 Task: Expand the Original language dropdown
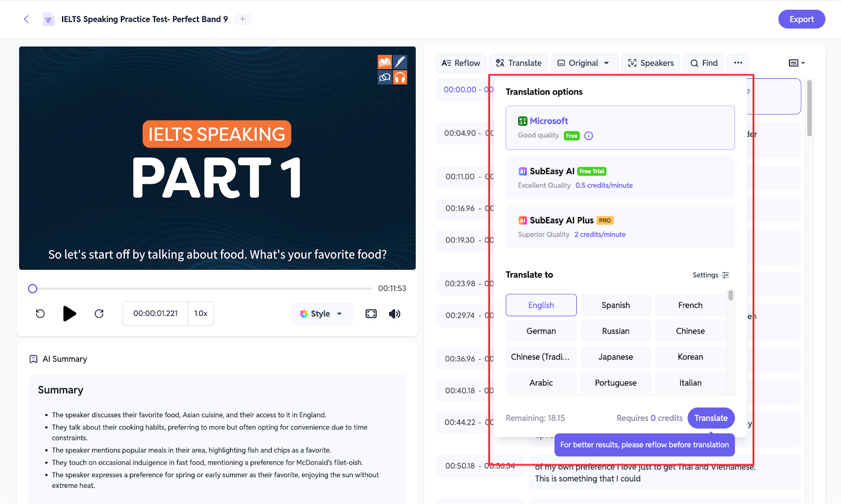click(583, 63)
